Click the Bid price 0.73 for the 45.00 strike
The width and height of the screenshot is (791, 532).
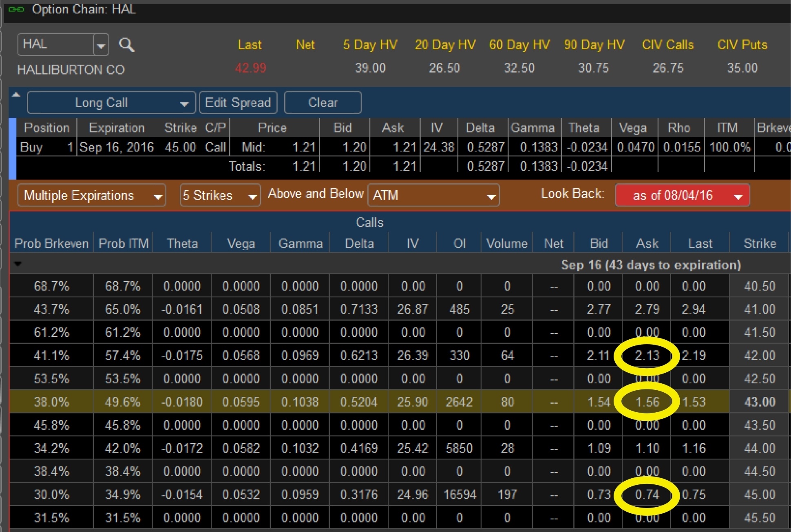click(599, 495)
